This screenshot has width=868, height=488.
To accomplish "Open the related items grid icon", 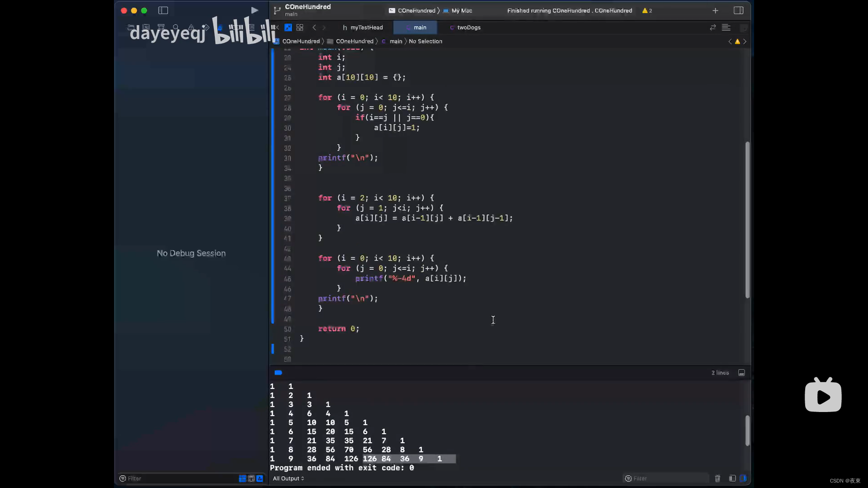I will click(x=300, y=28).
